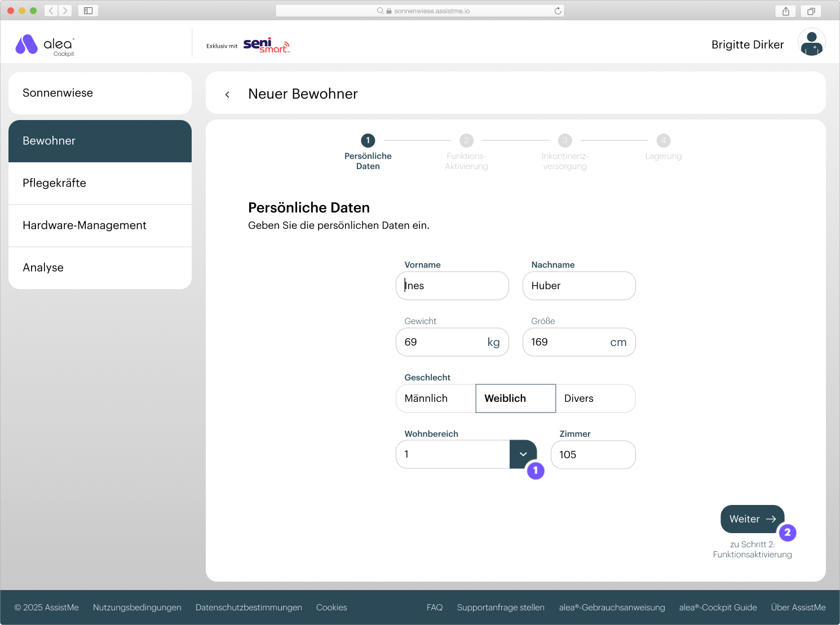840x625 pixels.
Task: Jump to step 2 Funktions-Aktivierung
Action: point(466,141)
